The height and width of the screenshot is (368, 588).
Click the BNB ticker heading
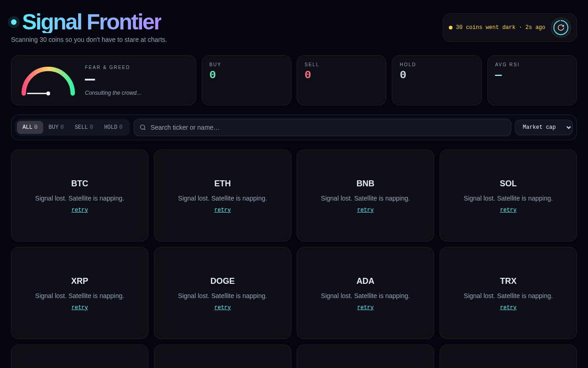click(365, 184)
